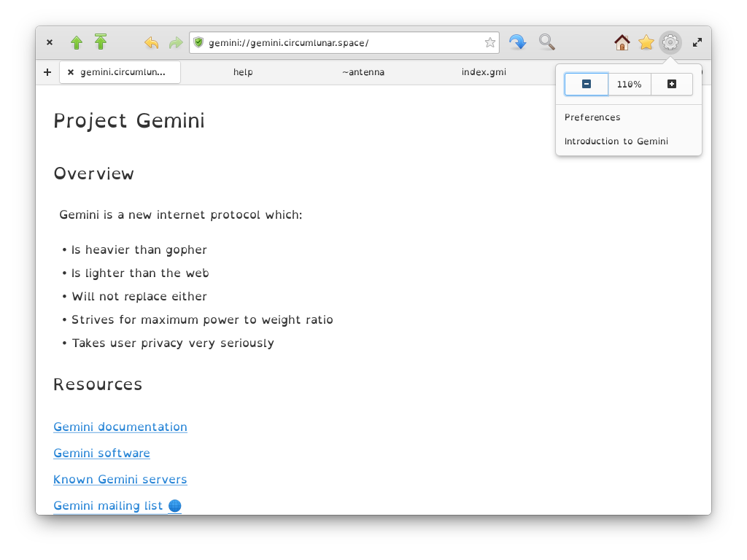Viewport: 747px width, 560px height.
Task: Increase zoom with the plus button
Action: [672, 85]
